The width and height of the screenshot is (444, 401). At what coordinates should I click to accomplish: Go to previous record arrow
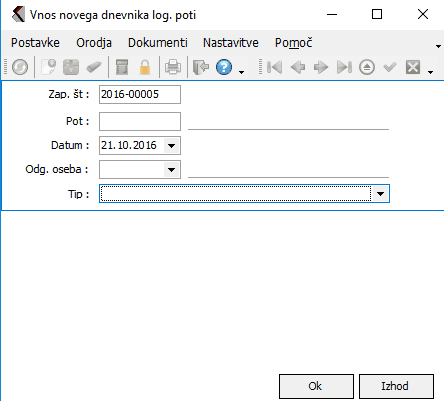coord(298,67)
